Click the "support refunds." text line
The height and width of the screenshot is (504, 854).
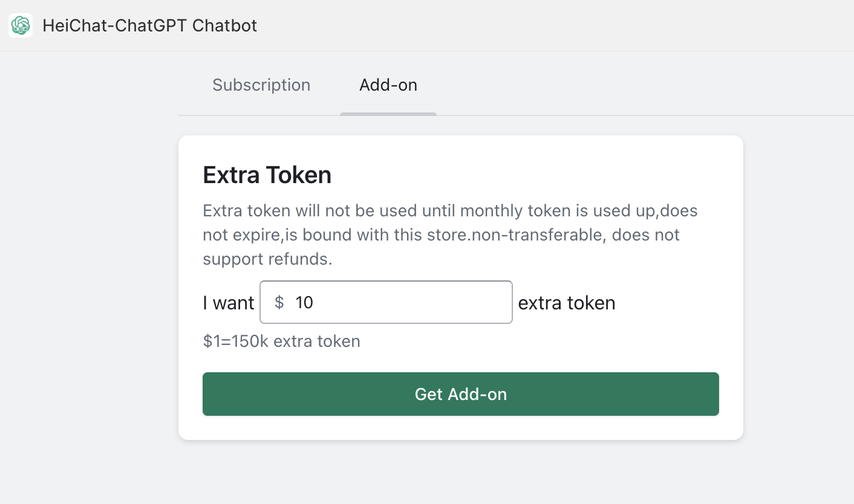267,259
